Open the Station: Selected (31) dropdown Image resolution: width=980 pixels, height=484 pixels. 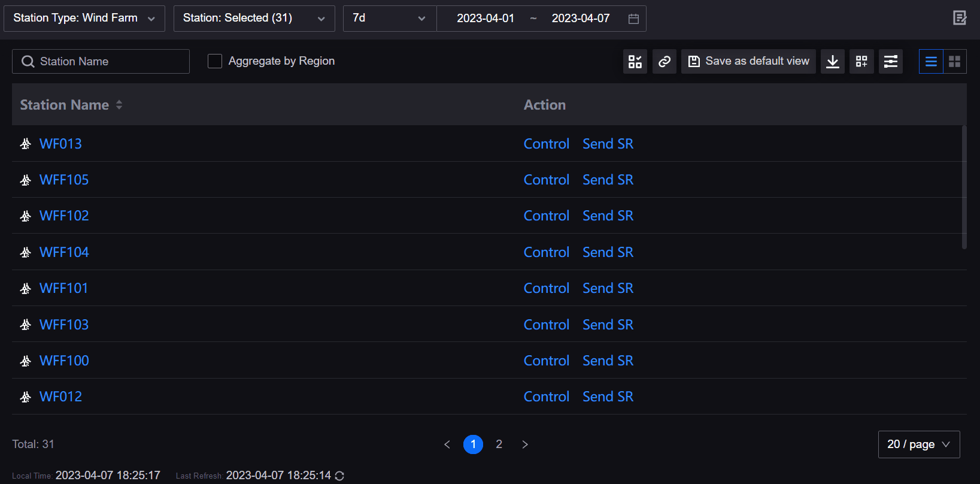click(x=254, y=18)
